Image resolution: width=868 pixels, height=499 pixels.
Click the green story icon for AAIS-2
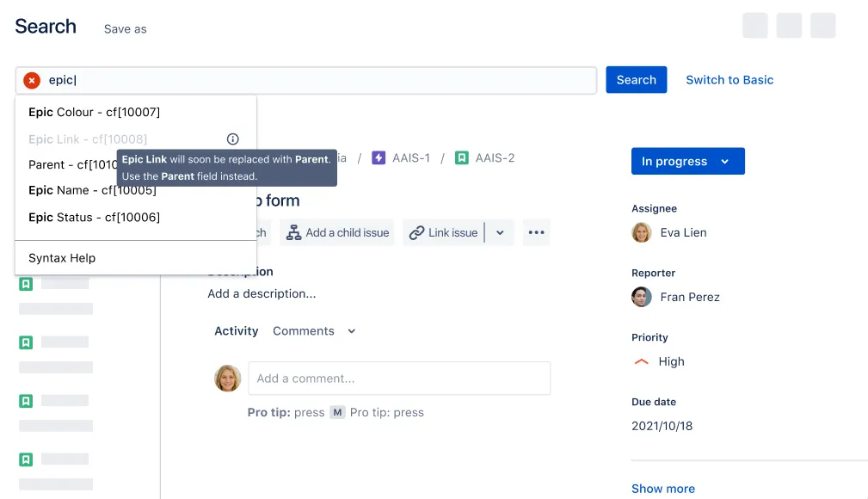click(462, 157)
